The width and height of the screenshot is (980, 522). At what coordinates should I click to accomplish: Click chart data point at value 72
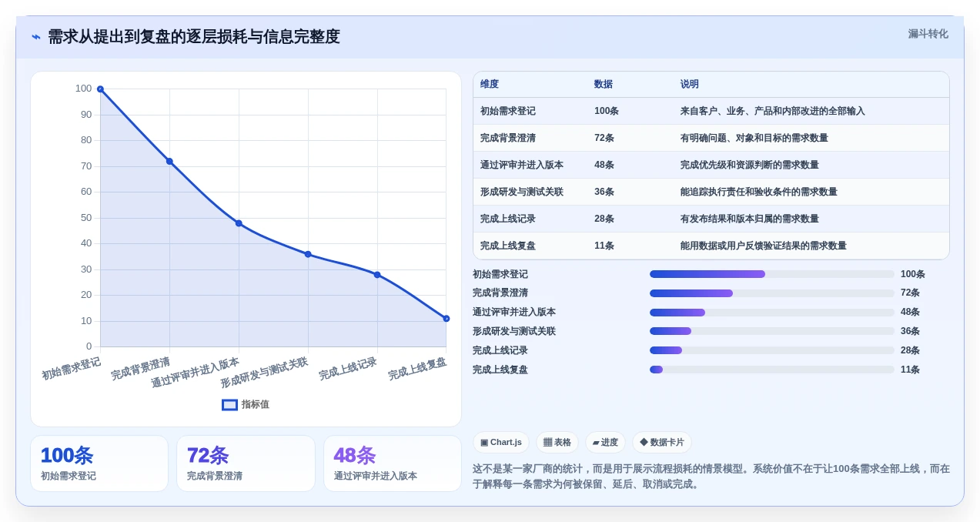[x=169, y=162]
